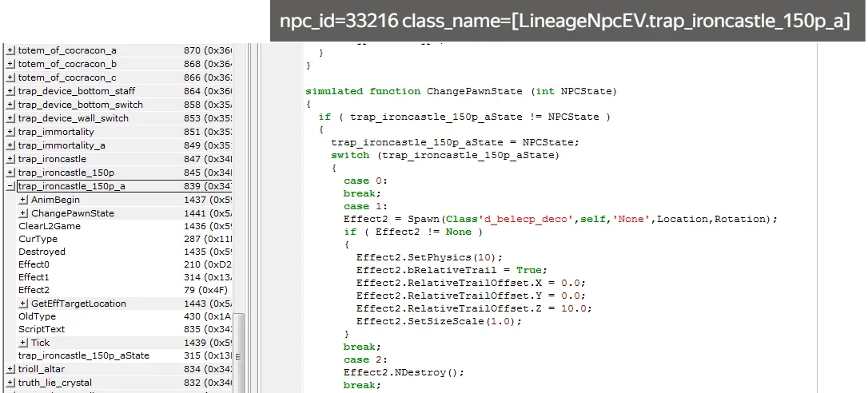Screen dimensions: 868x393
Task: Select the totem_of_cocracon_a class
Action: [x=67, y=50]
